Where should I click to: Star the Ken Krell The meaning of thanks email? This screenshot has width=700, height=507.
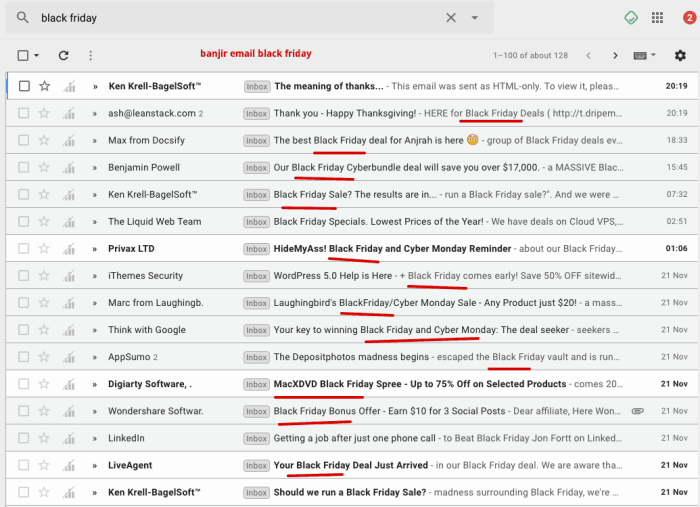44,86
